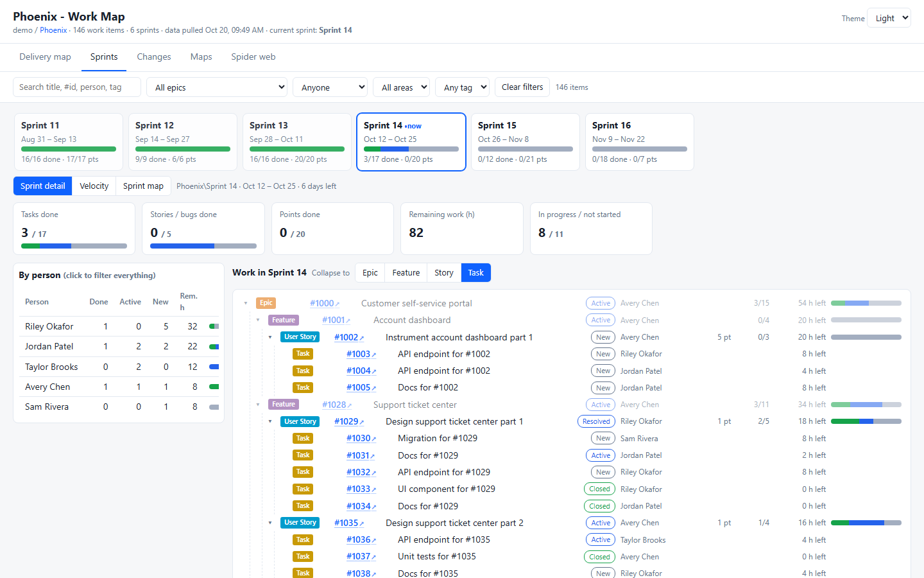Click the Task badge on row #1032
This screenshot has width=924, height=578.
303,472
